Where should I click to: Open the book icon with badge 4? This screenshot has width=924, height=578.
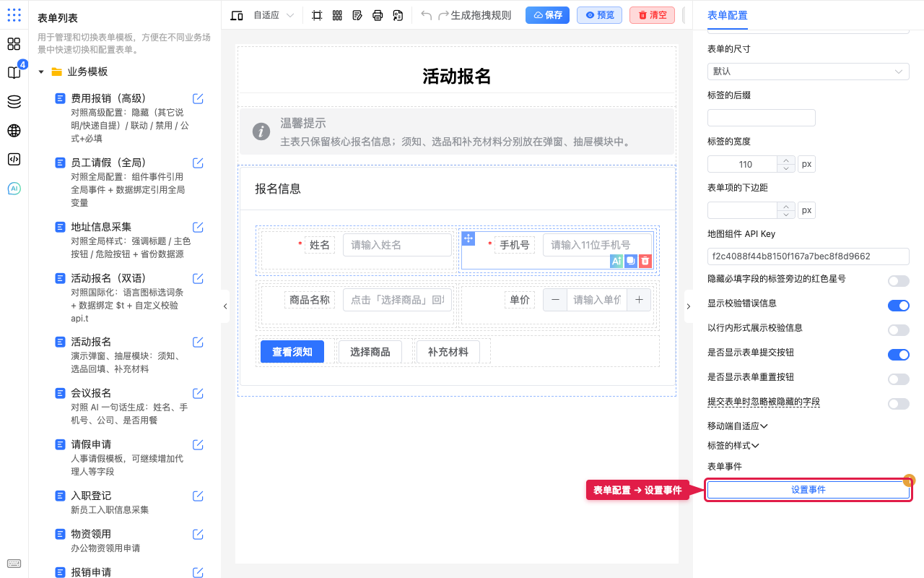coord(14,72)
